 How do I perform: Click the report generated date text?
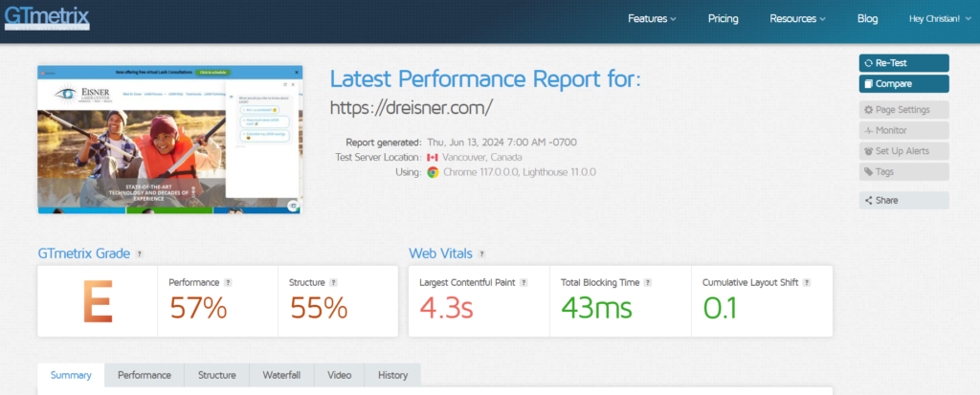point(501,143)
